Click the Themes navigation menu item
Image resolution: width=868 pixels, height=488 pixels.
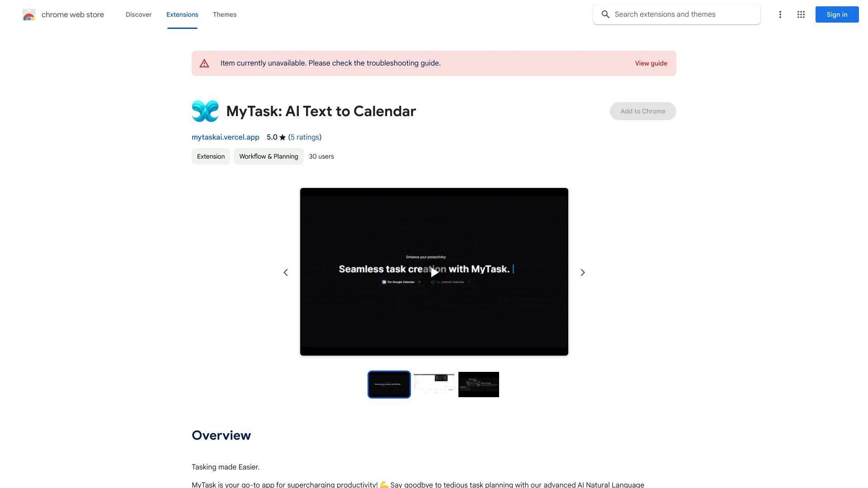(224, 14)
